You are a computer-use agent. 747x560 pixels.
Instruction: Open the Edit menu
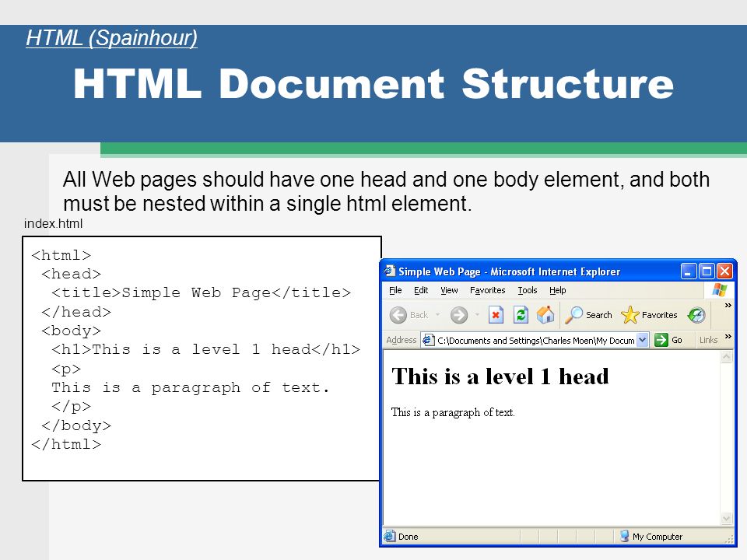(421, 290)
